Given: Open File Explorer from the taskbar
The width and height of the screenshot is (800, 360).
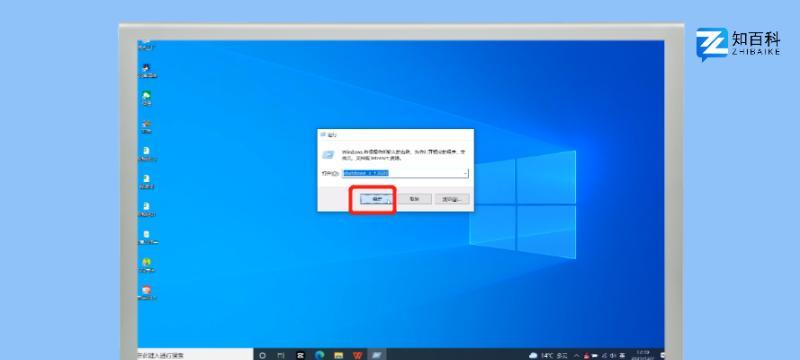Looking at the screenshot, I should coord(338,355).
